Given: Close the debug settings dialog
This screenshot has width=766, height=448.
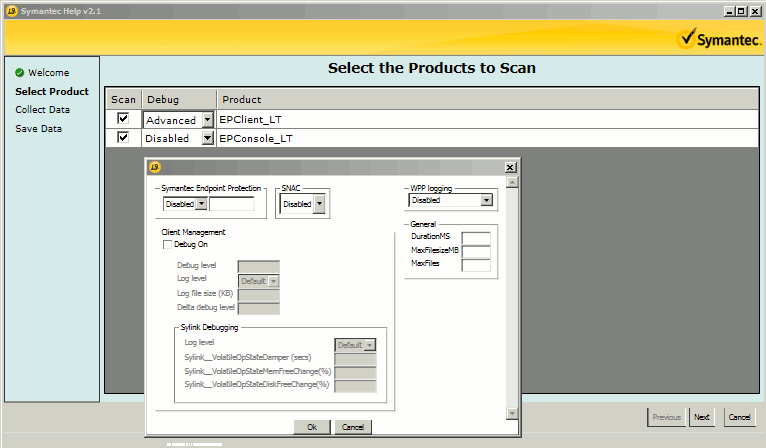Looking at the screenshot, I should click(x=510, y=168).
